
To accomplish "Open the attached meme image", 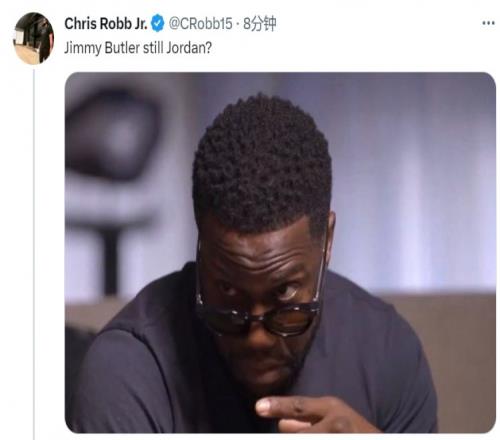I will click(x=280, y=252).
